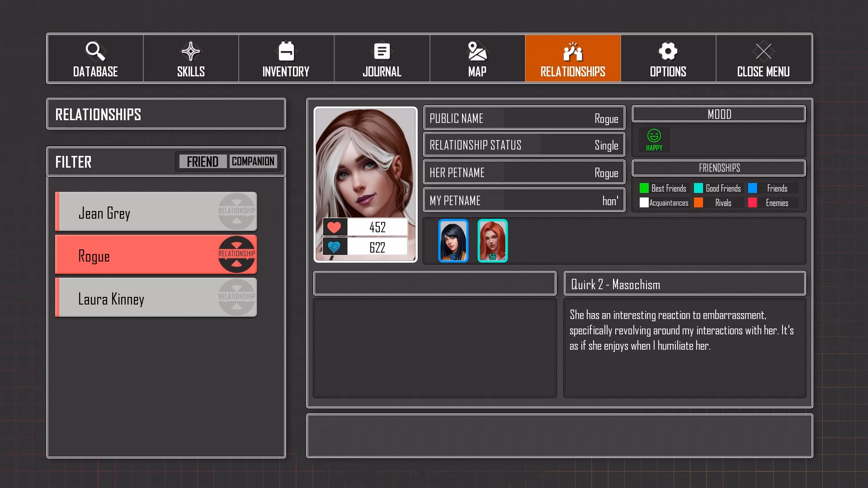Viewport: 868px width, 488px height.
Task: Click the magnifying glass Database icon
Action: click(x=95, y=51)
